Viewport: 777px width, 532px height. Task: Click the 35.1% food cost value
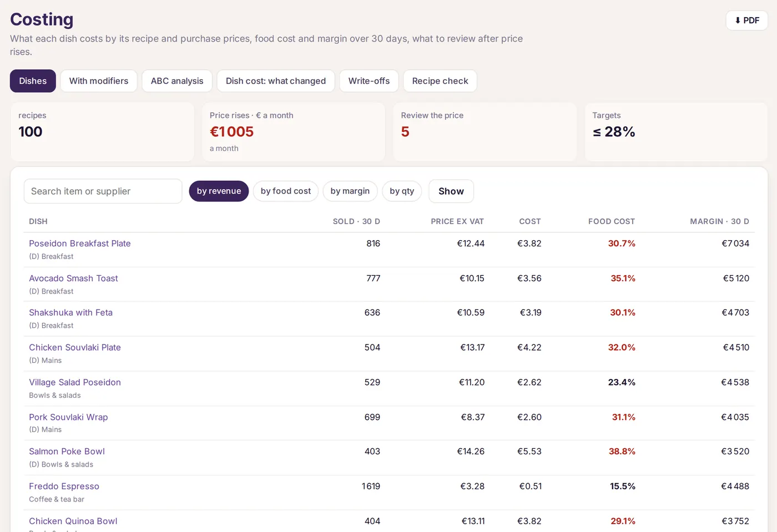coord(623,278)
